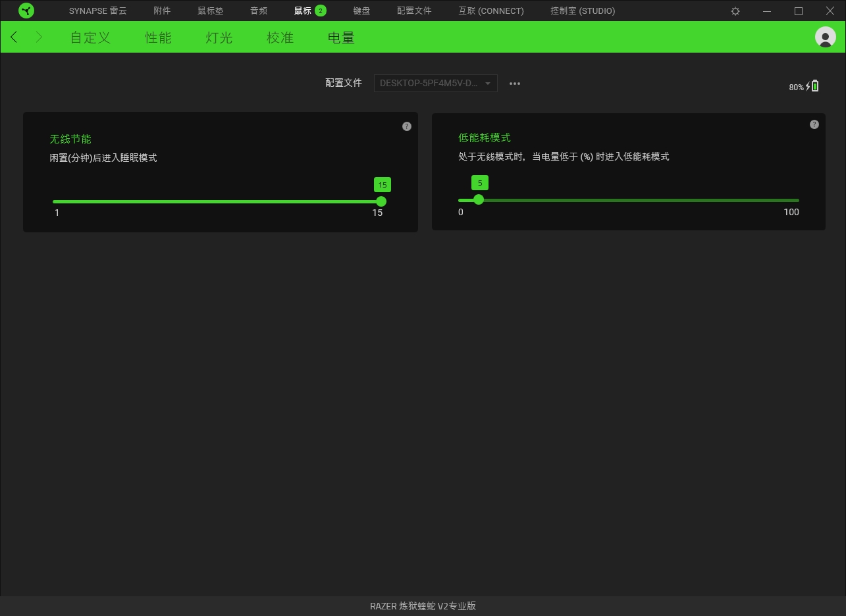Viewport: 846px width, 616px height.
Task: Click the user profile avatar icon
Action: click(x=825, y=37)
